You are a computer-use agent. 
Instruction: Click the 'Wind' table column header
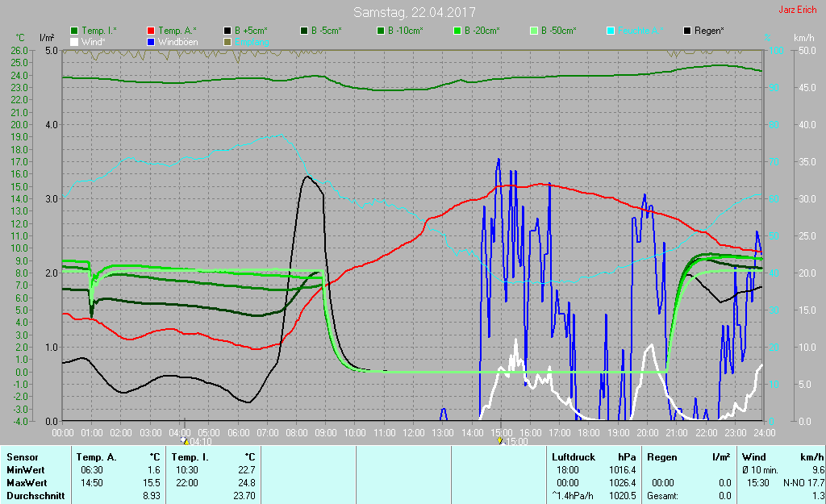click(754, 457)
